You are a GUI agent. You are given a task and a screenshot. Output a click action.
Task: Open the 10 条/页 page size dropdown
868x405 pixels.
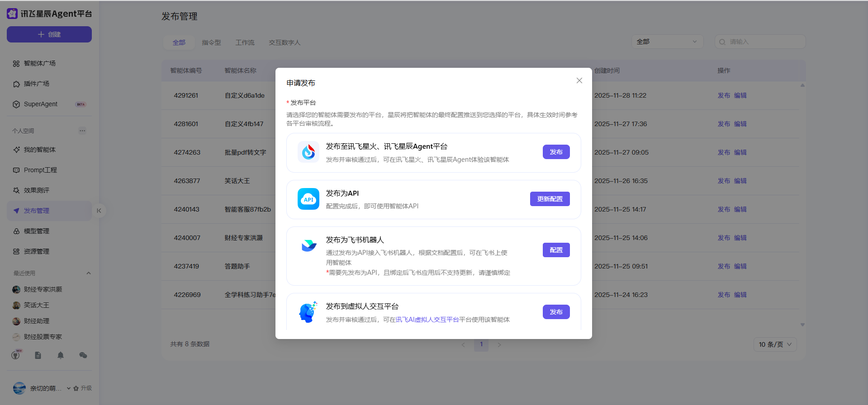click(x=775, y=344)
